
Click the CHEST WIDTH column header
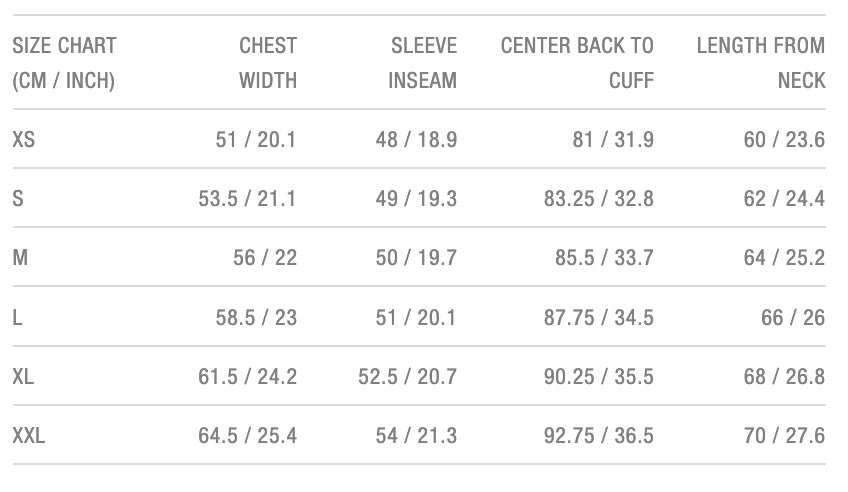pyautogui.click(x=267, y=62)
